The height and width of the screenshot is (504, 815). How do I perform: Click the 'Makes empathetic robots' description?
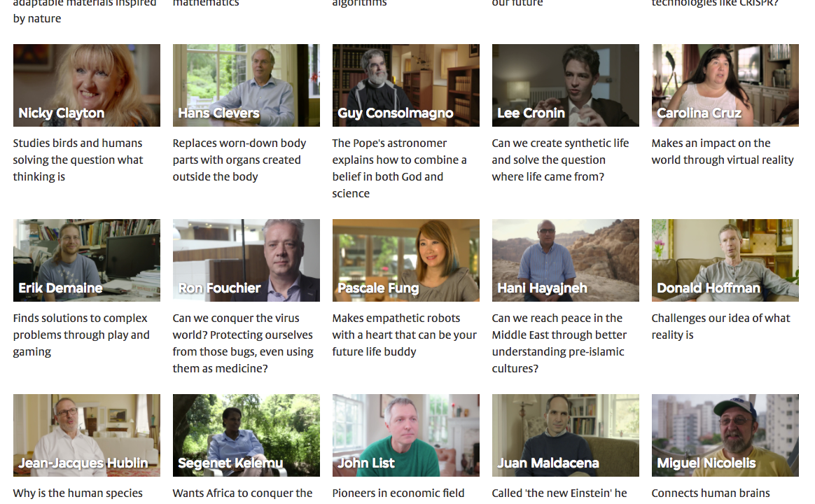point(405,335)
